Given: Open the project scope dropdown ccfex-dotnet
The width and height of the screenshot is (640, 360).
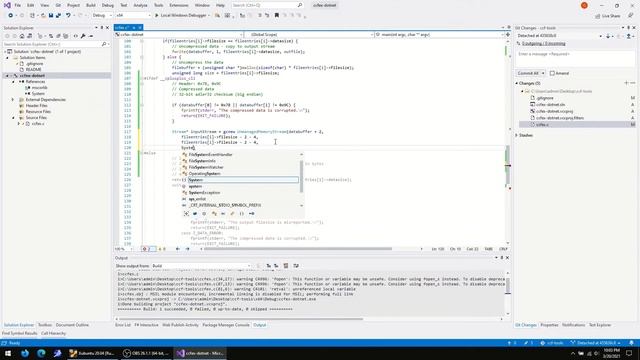Looking at the screenshot, I should (x=179, y=35).
